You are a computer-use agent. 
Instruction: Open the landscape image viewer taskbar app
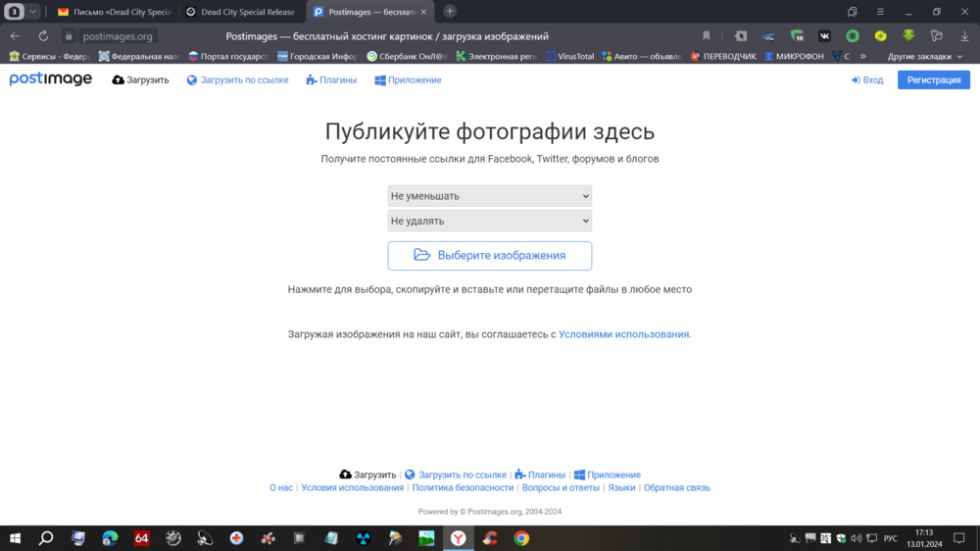click(x=426, y=538)
